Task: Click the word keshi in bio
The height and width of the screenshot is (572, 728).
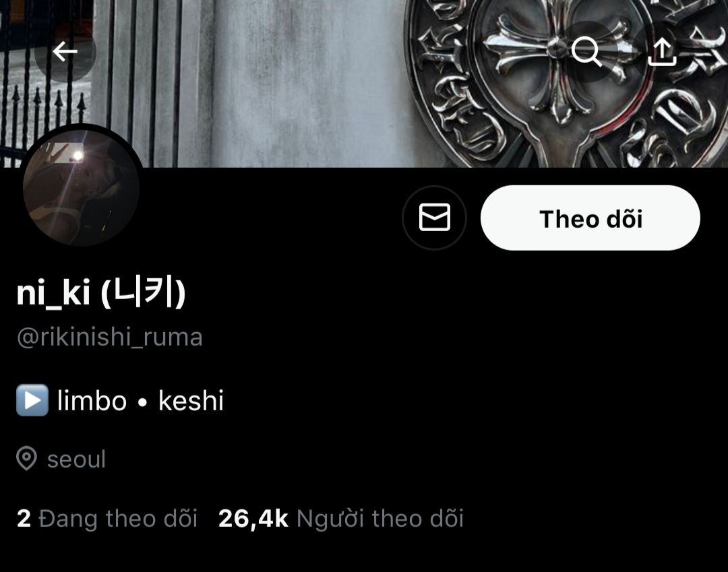Action: [191, 400]
